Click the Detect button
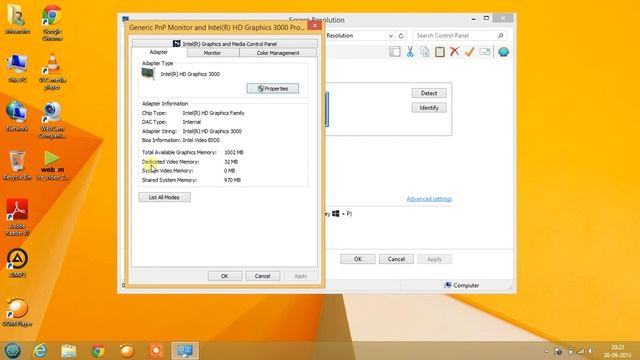The height and width of the screenshot is (360, 640). pyautogui.click(x=429, y=93)
